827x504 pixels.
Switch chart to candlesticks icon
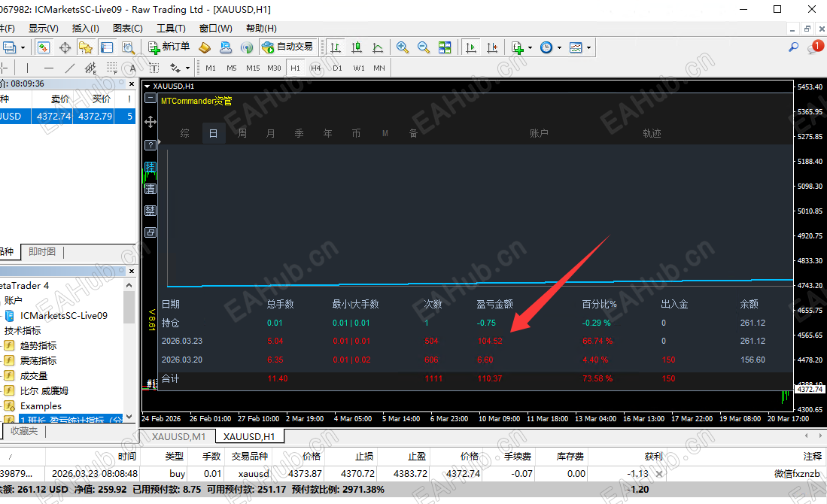(357, 47)
